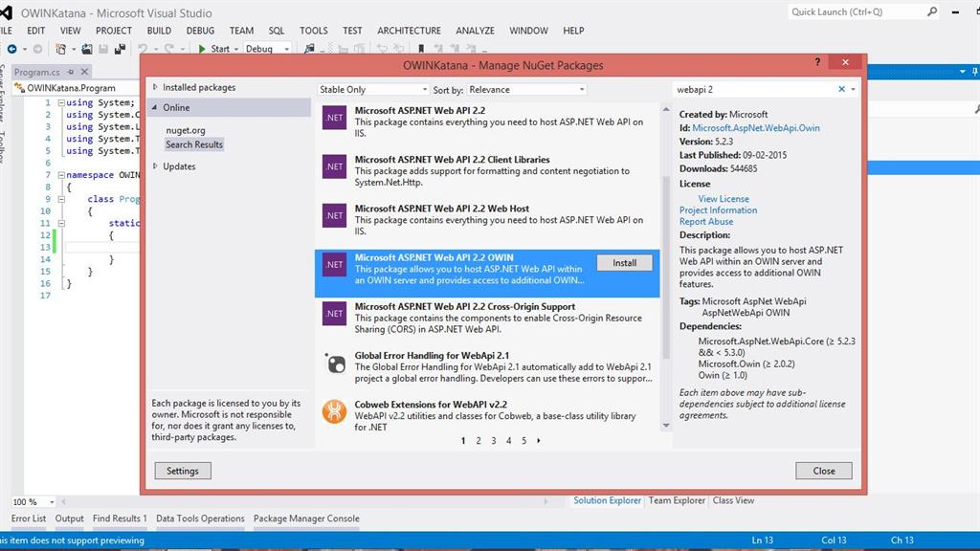
Task: Open the Sort by Relevance dropdown
Action: tap(527, 89)
